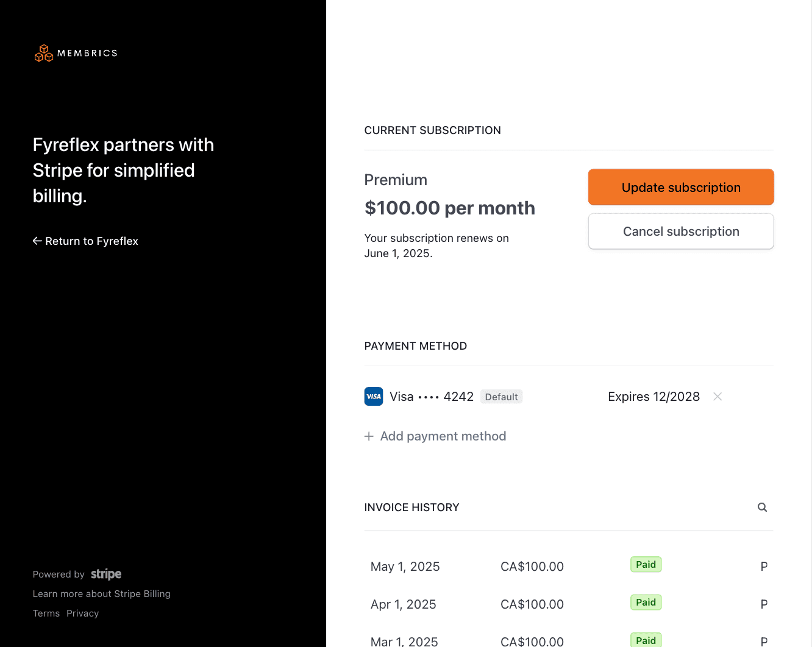Click the Paid badge on Apr invoice
This screenshot has height=647, width=812.
(x=646, y=603)
